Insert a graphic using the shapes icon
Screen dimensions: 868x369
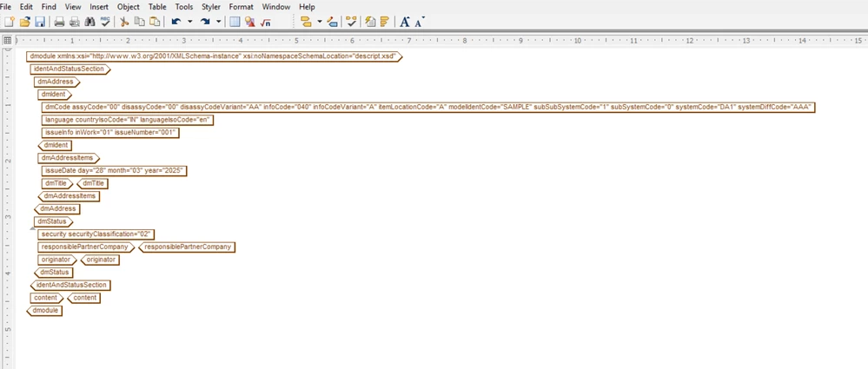coord(250,22)
